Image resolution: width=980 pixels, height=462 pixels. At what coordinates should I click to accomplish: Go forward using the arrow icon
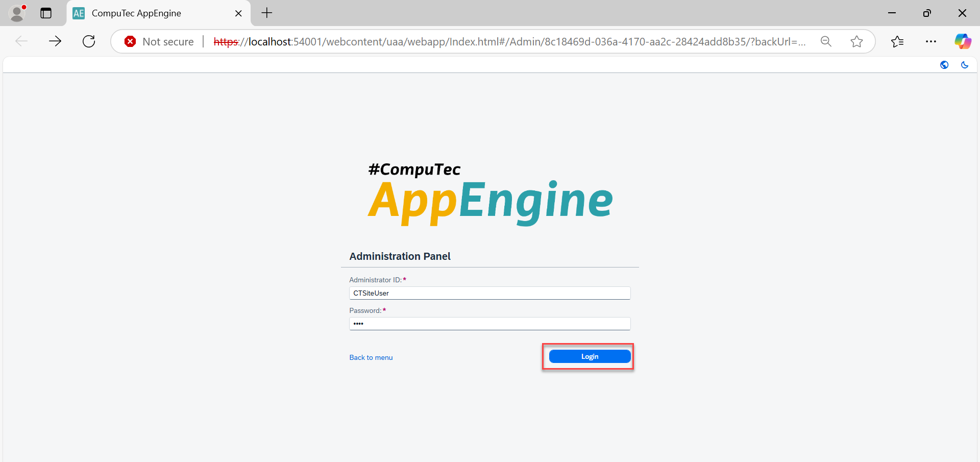[55, 41]
